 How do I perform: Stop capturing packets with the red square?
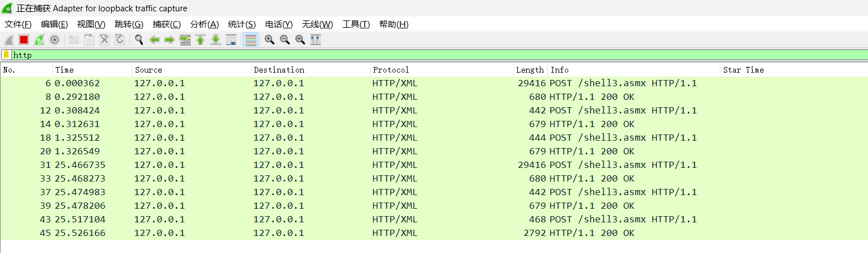pos(24,40)
